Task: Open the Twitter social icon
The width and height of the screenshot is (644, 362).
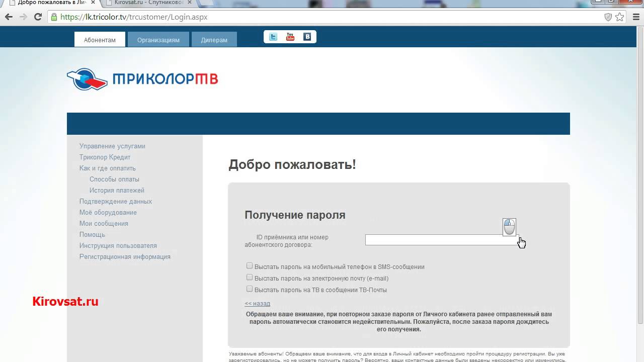Action: [273, 37]
